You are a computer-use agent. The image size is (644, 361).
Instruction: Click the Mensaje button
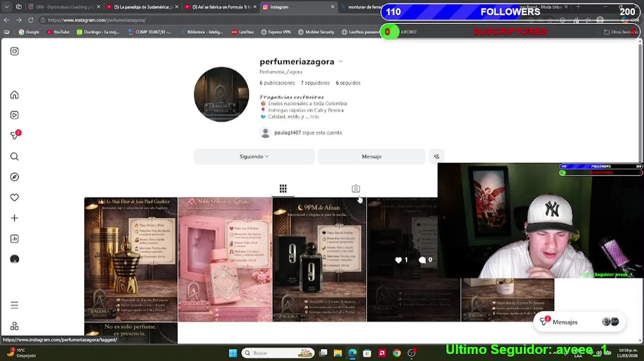pyautogui.click(x=372, y=156)
